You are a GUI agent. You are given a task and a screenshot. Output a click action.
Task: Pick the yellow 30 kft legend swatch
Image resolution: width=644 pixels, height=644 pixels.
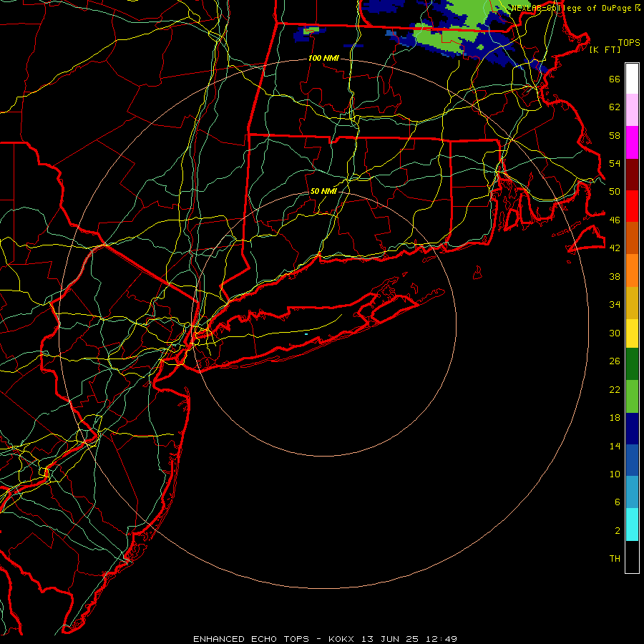point(632,333)
